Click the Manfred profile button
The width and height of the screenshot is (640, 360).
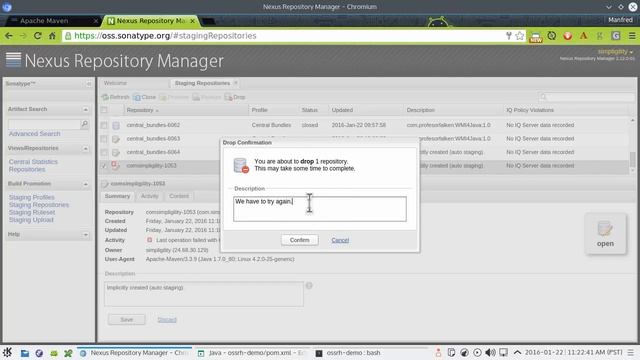tap(620, 20)
